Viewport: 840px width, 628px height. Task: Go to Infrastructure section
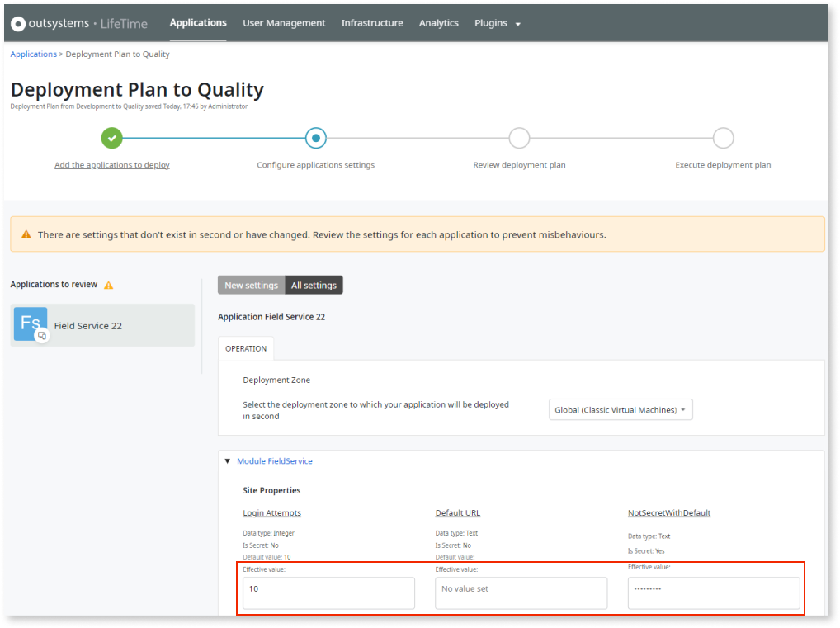[x=372, y=23]
